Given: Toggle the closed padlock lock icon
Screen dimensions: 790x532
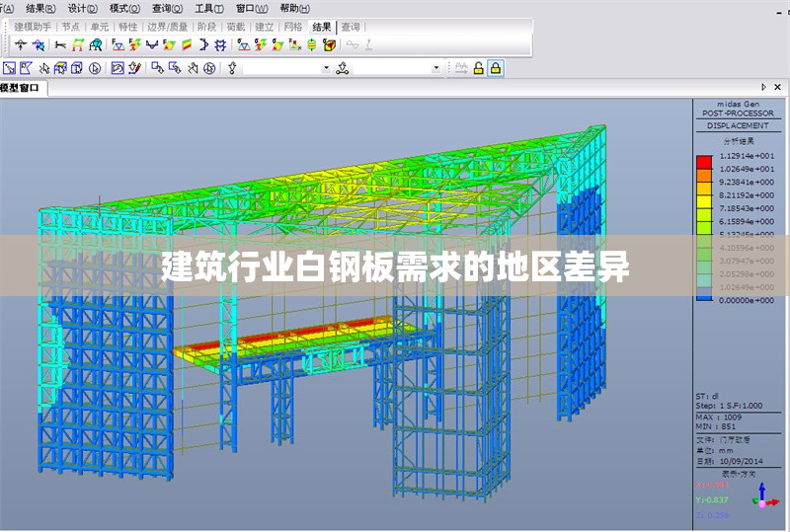Looking at the screenshot, I should click(496, 68).
